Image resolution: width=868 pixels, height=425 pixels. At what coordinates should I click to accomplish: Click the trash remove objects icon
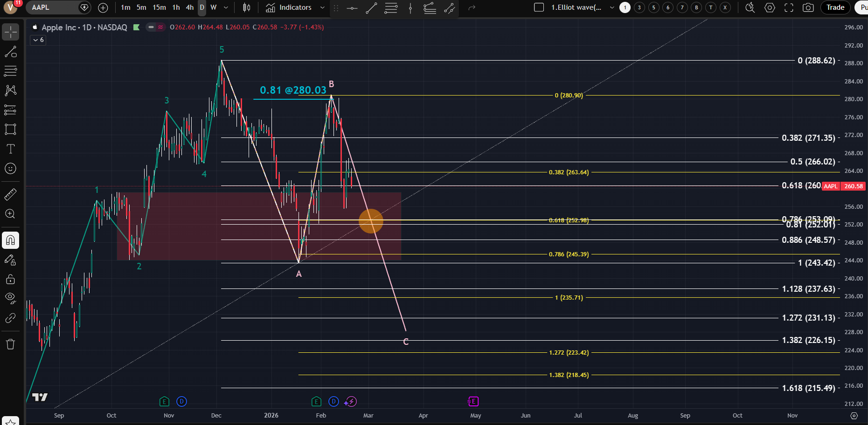coord(10,344)
